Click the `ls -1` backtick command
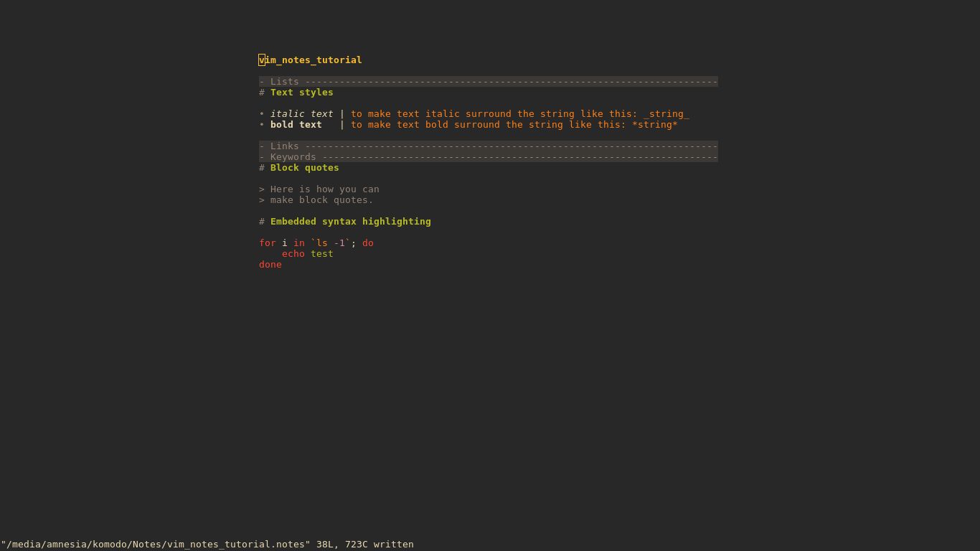This screenshot has height=551, width=980. (331, 243)
